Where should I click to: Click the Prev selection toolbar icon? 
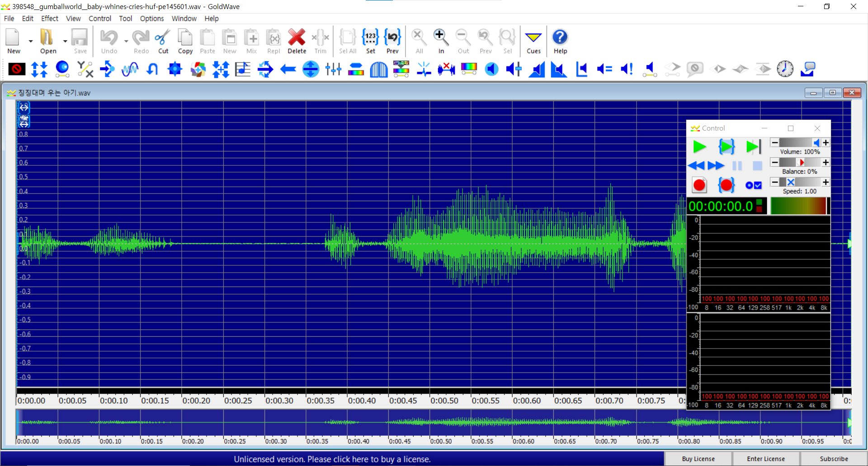(x=392, y=41)
